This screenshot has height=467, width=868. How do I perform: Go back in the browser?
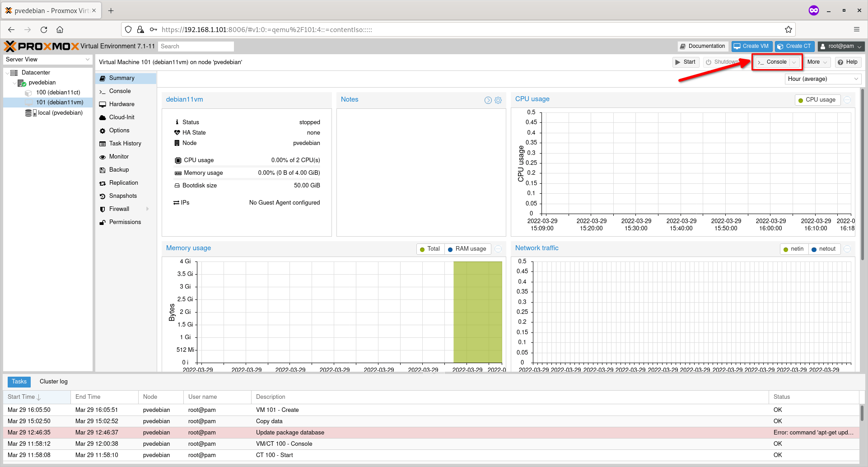[11, 30]
